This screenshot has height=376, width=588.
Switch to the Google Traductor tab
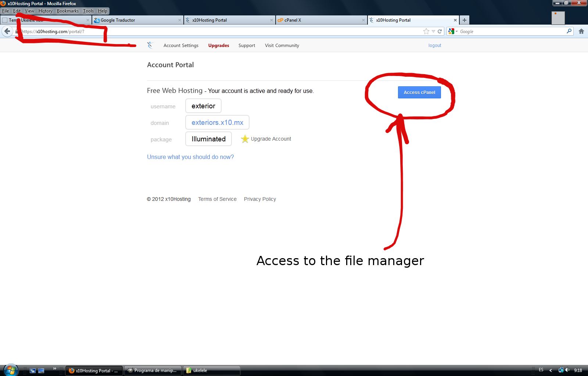(137, 20)
